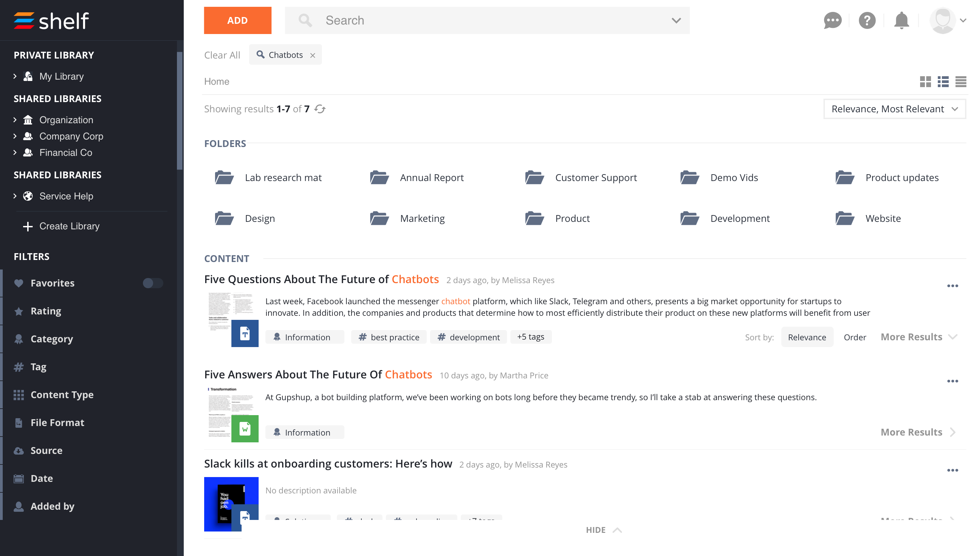Expand the Company Corp library
The width and height of the screenshot is (980, 556).
(x=15, y=136)
